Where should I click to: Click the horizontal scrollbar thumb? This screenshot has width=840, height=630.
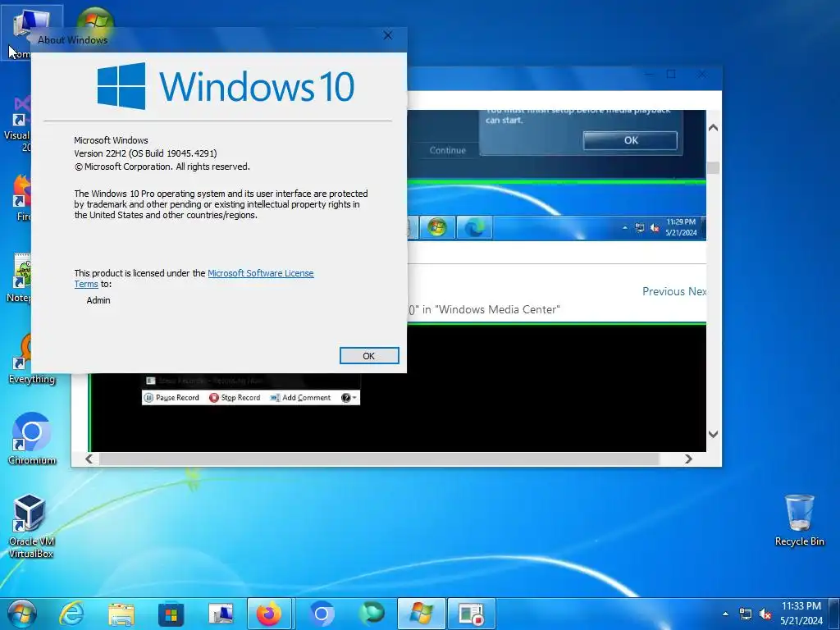click(x=379, y=459)
